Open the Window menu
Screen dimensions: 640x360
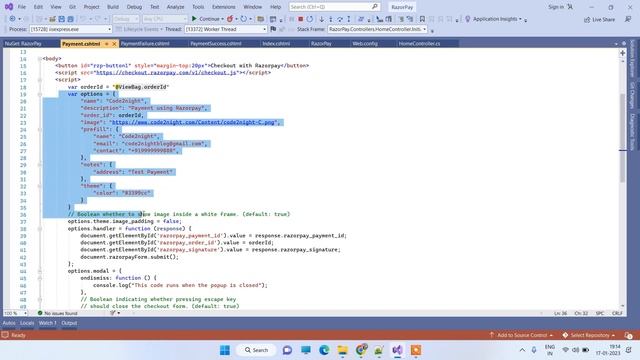(253, 7)
